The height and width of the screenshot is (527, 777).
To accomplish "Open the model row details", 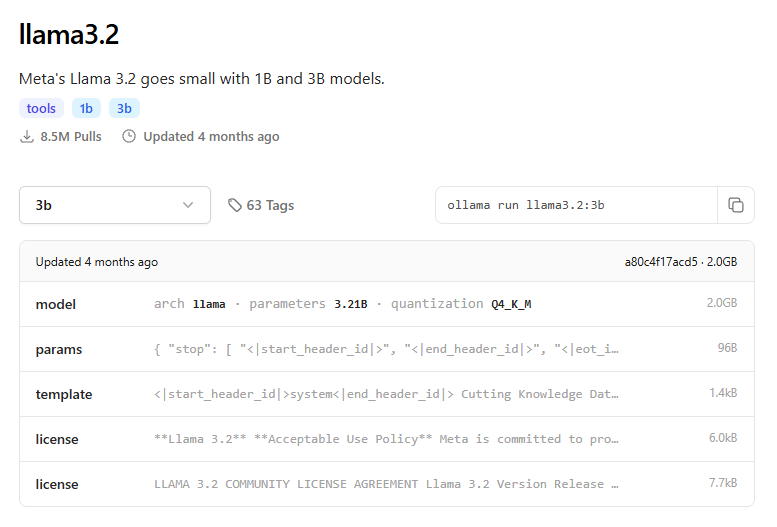I will pos(387,304).
